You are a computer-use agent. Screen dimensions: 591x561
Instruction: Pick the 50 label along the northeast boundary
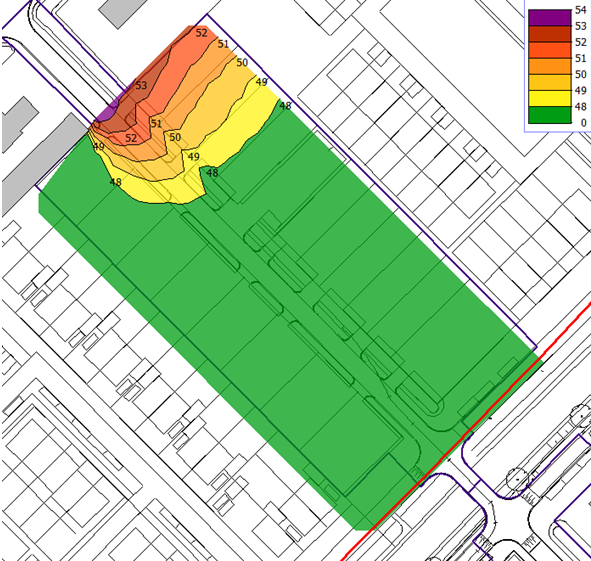(x=242, y=62)
